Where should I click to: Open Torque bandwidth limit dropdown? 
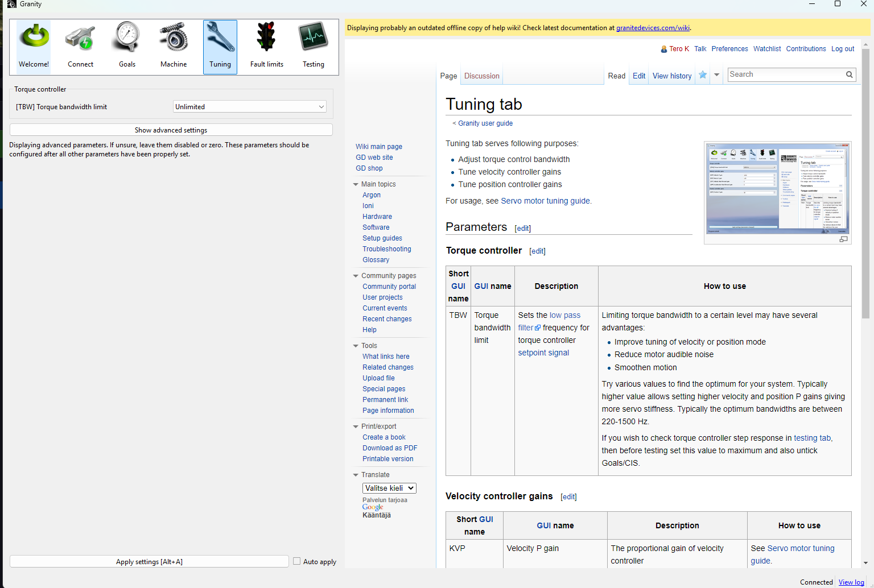(x=250, y=107)
